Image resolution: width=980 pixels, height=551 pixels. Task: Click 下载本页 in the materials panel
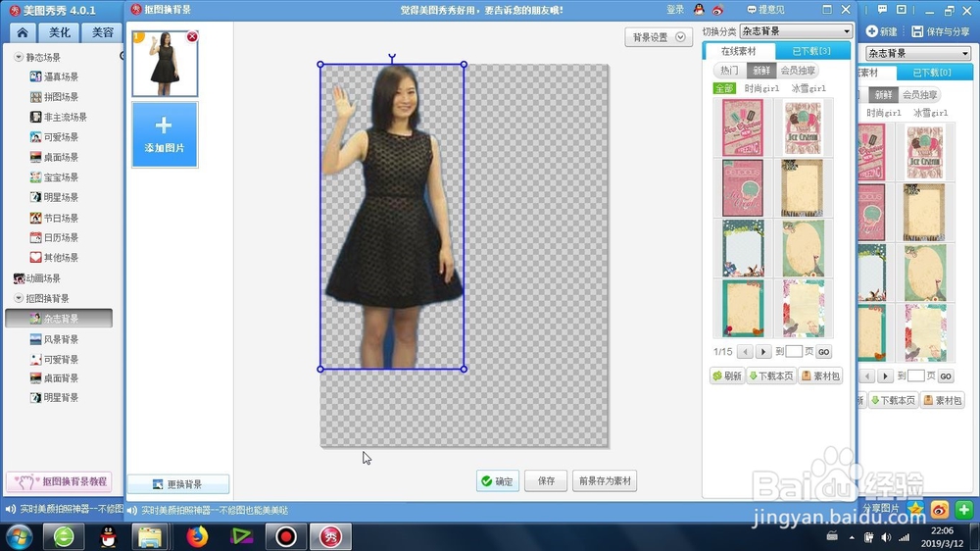pyautogui.click(x=771, y=376)
